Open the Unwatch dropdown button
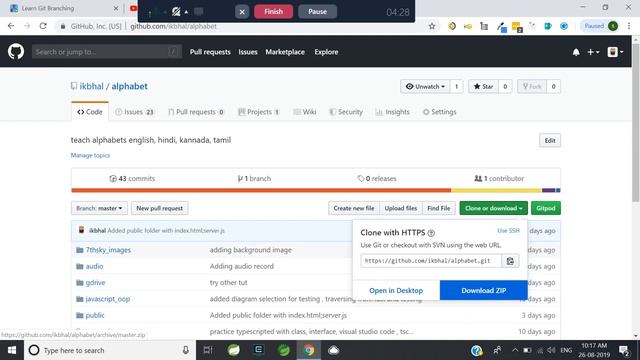The width and height of the screenshot is (640, 360). click(x=425, y=87)
